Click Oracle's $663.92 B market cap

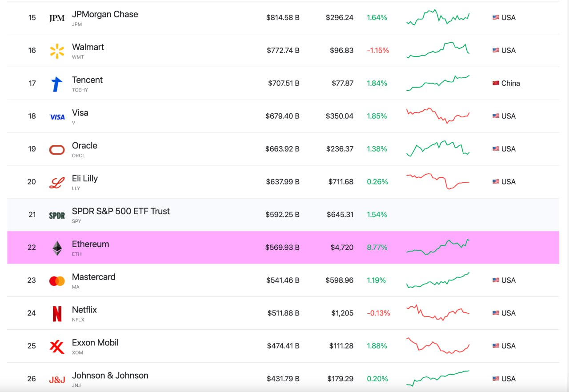[x=282, y=149]
